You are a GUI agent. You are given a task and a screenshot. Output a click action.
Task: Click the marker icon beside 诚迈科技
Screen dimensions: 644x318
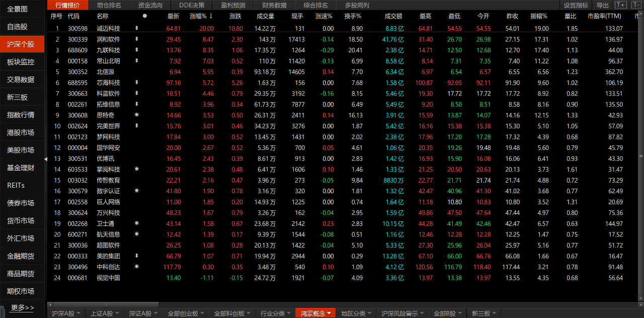point(136,29)
